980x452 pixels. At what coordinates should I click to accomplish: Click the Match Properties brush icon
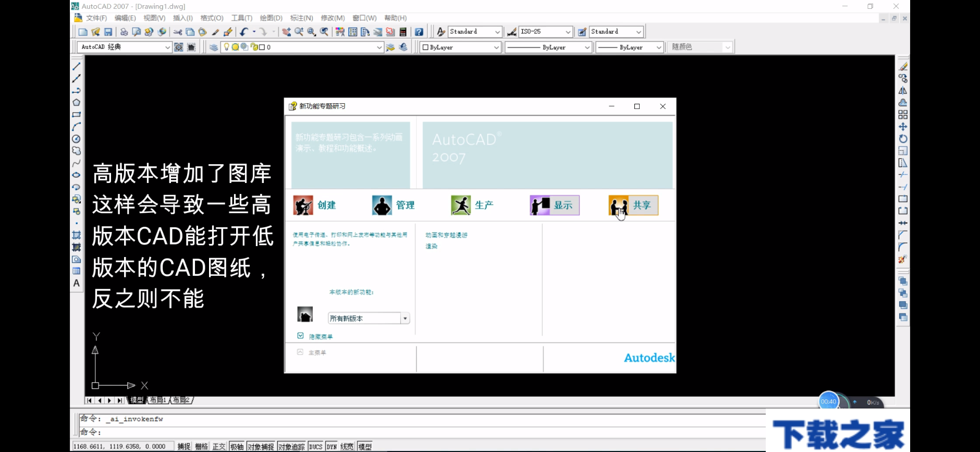coord(215,32)
